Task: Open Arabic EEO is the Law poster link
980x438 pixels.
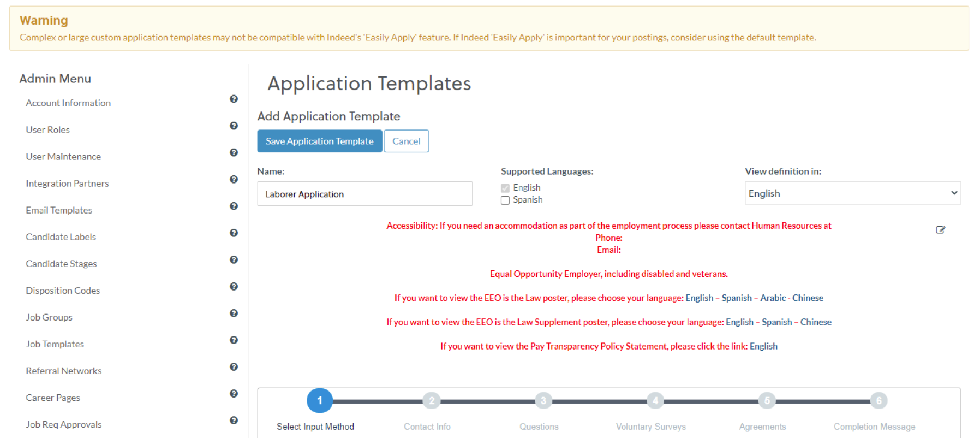Action: 773,298
